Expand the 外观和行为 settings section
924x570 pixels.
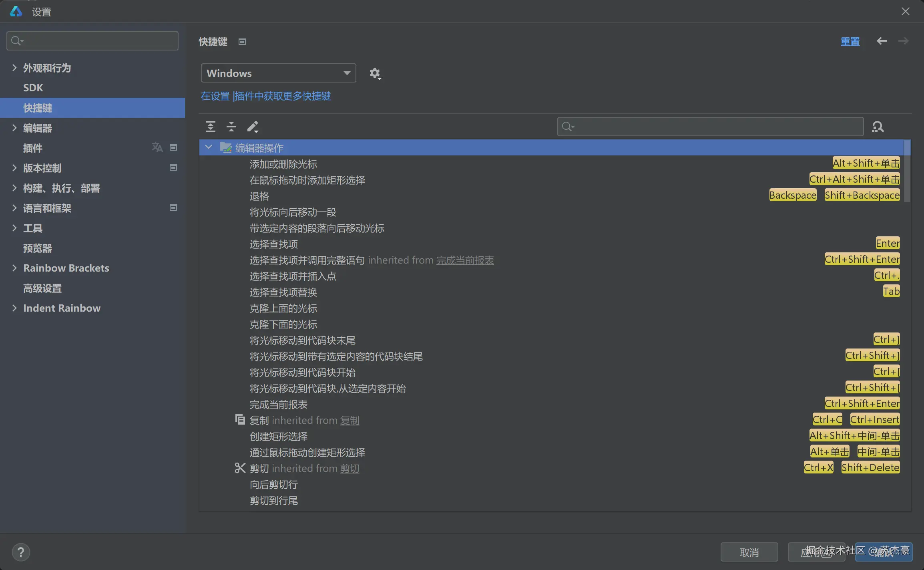[14, 68]
